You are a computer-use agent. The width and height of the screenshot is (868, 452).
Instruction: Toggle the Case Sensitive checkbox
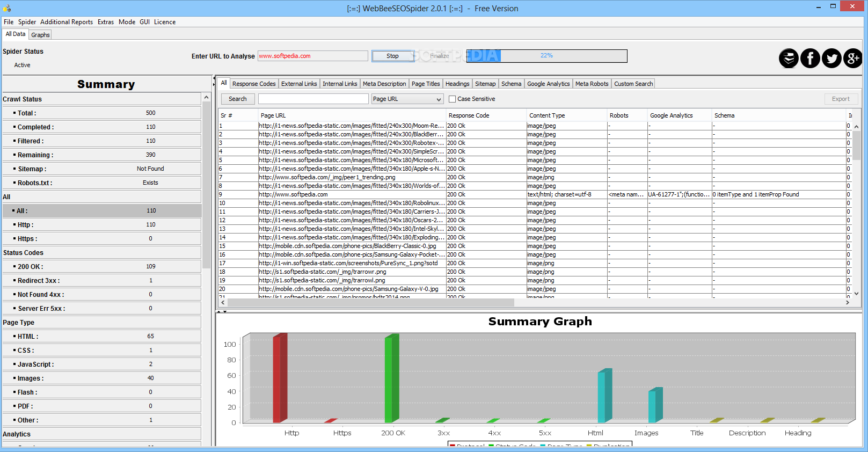(452, 99)
